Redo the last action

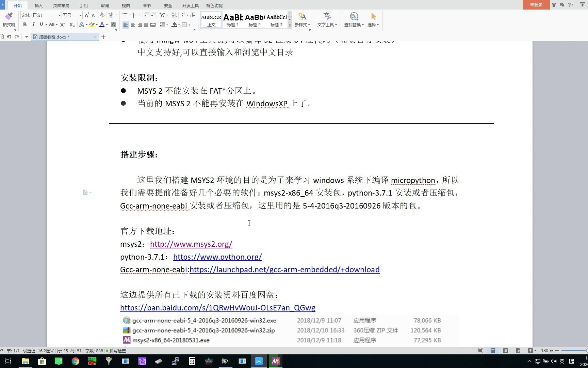coord(17,37)
